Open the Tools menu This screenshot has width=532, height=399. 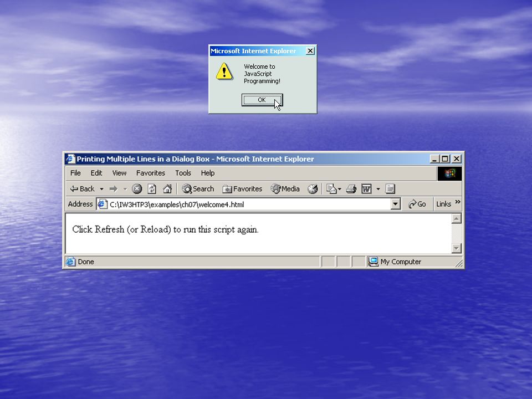[183, 173]
